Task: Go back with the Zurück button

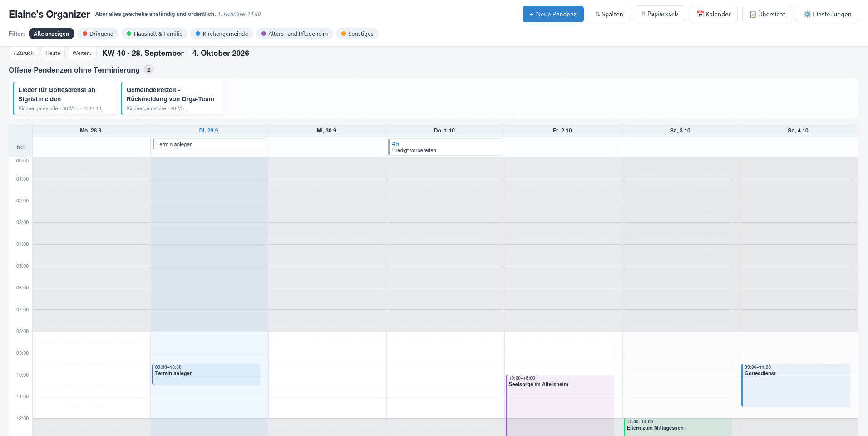Action: 23,53
